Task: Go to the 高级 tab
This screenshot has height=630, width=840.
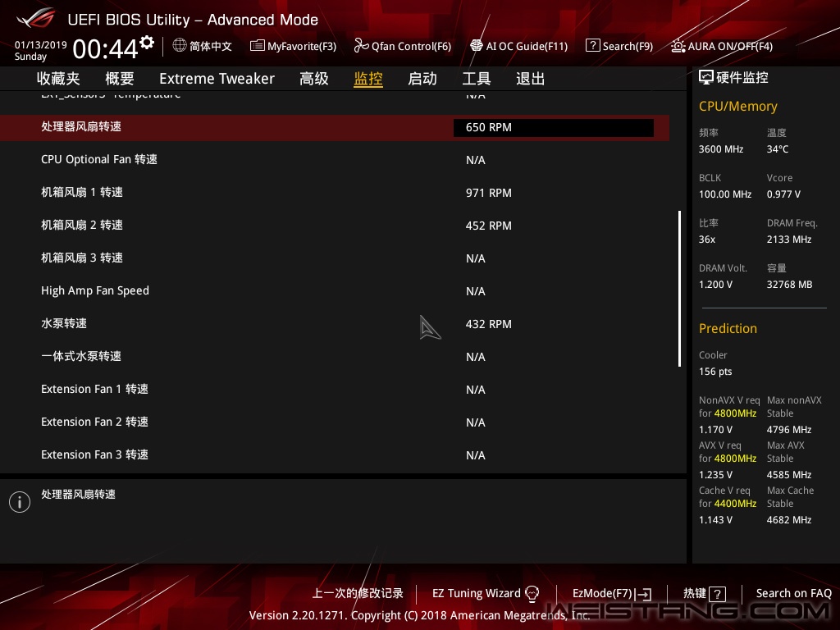Action: click(x=314, y=79)
